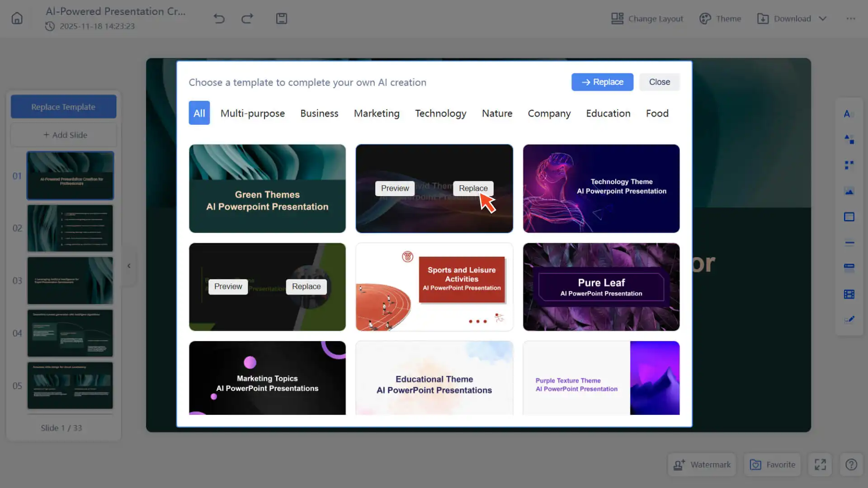The width and height of the screenshot is (868, 488).
Task: Choose the Purple Texture Theme template
Action: pos(601,378)
